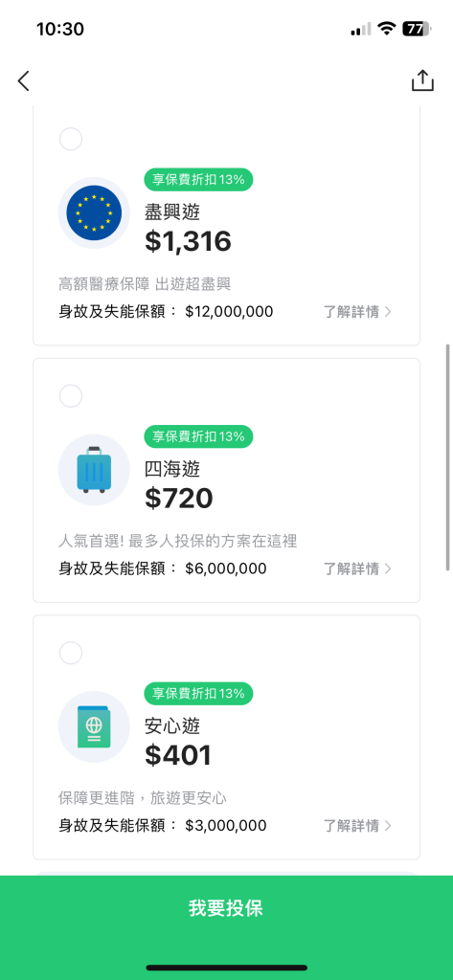Tap the back arrow icon
The width and height of the screenshot is (453, 980).
23,81
